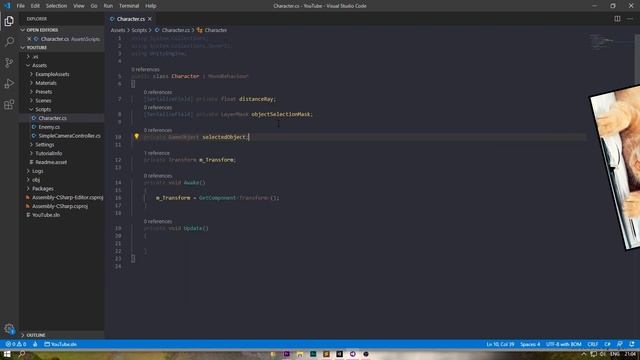Expand the Materials folder
Screen dimensions: 640x360
(46, 83)
